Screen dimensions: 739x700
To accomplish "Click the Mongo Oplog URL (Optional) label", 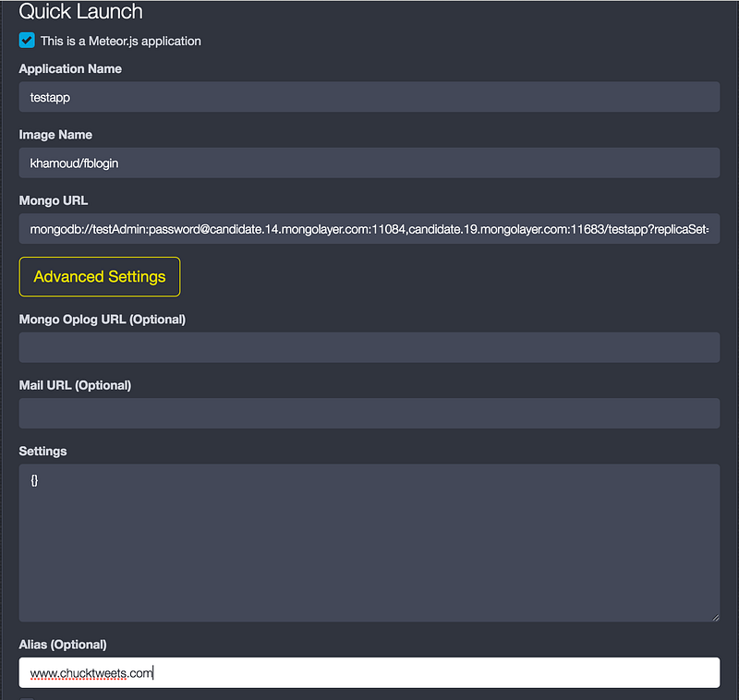I will 103,320.
